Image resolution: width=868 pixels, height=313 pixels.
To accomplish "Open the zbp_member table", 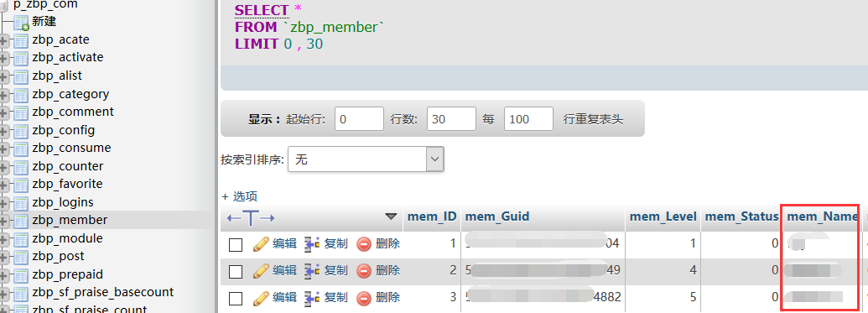I will (x=70, y=219).
